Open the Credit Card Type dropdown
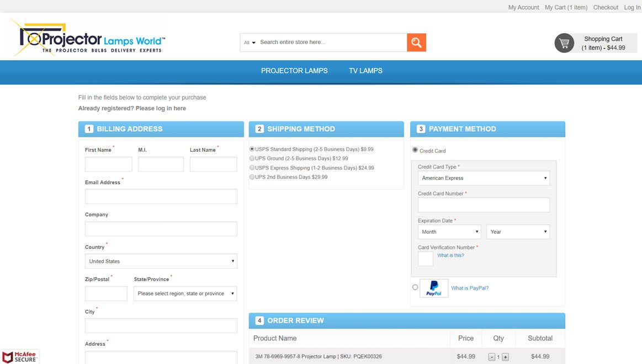The height and width of the screenshot is (364, 642). [x=483, y=178]
